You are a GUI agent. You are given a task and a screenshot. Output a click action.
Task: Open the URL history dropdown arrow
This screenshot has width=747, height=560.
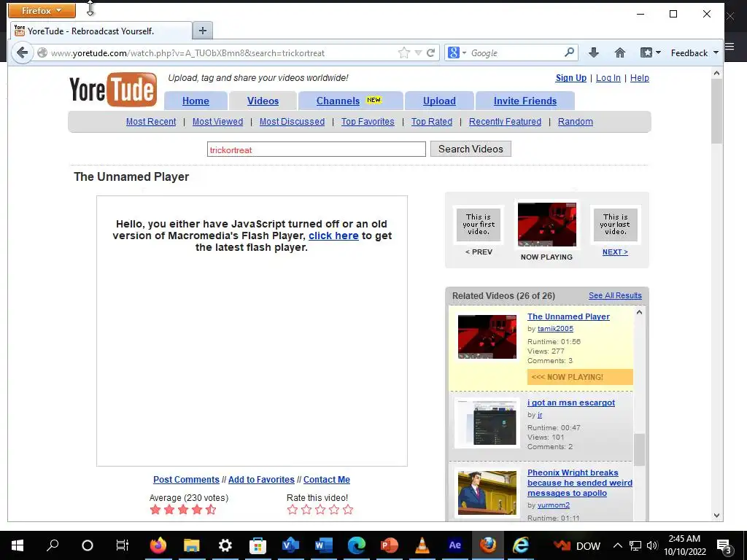pos(418,52)
